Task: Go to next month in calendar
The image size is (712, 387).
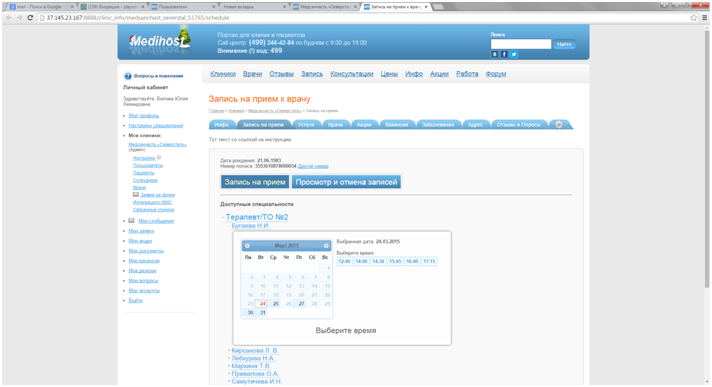Action: point(326,246)
